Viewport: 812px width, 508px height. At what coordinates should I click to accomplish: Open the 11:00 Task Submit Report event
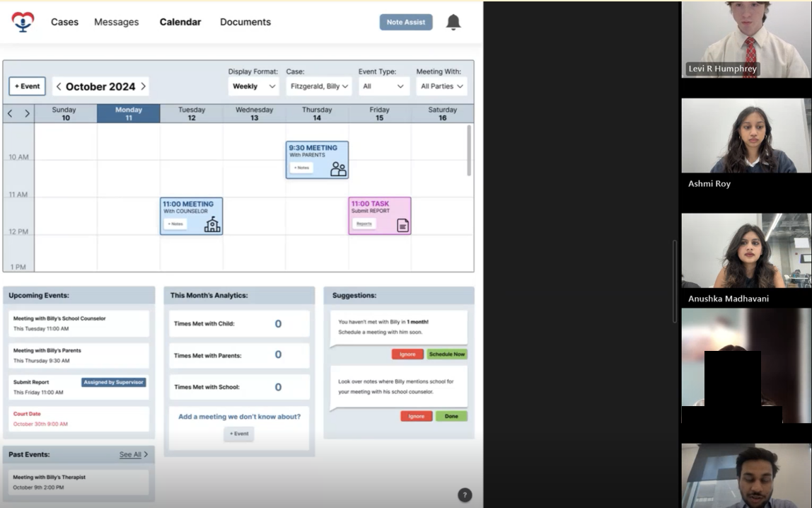point(380,216)
